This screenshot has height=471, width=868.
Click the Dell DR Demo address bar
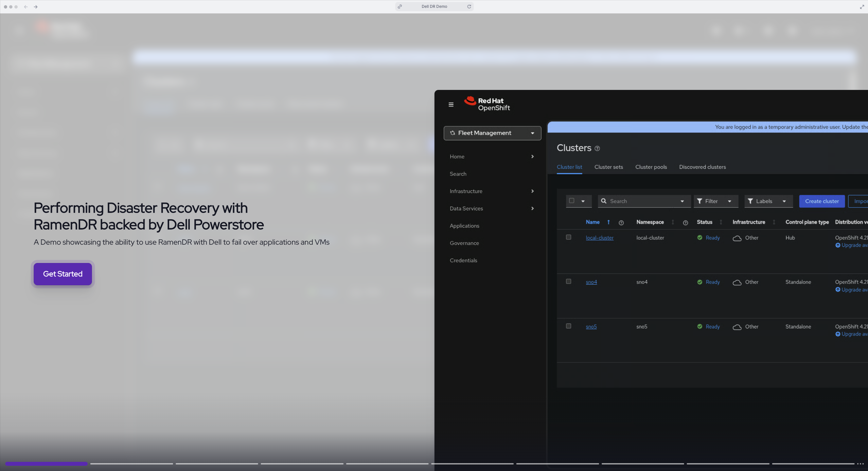coord(434,7)
